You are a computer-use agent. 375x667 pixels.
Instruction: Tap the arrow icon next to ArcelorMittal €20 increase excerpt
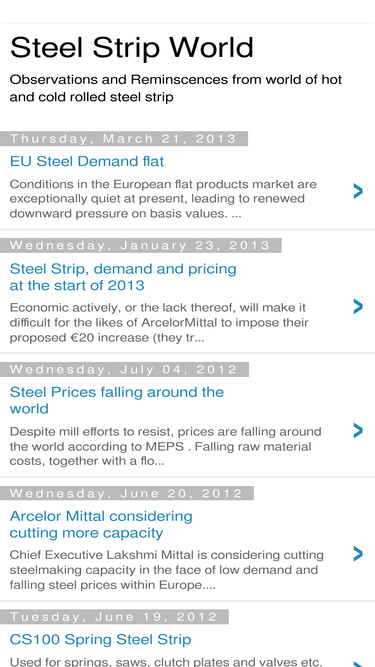pos(358,306)
